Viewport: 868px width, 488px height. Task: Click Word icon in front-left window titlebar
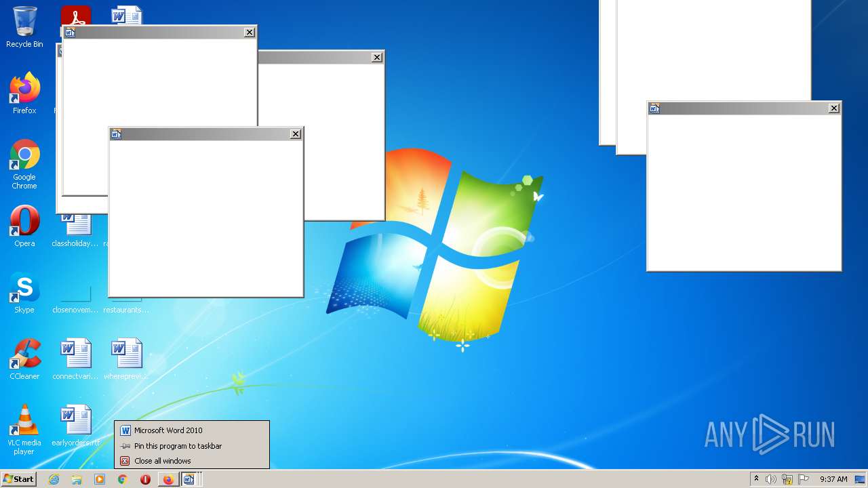[x=116, y=134]
